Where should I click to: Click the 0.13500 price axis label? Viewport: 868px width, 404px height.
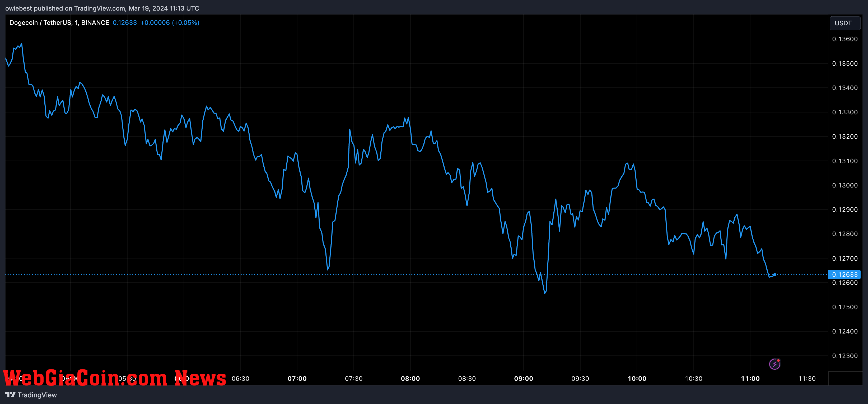click(x=845, y=63)
